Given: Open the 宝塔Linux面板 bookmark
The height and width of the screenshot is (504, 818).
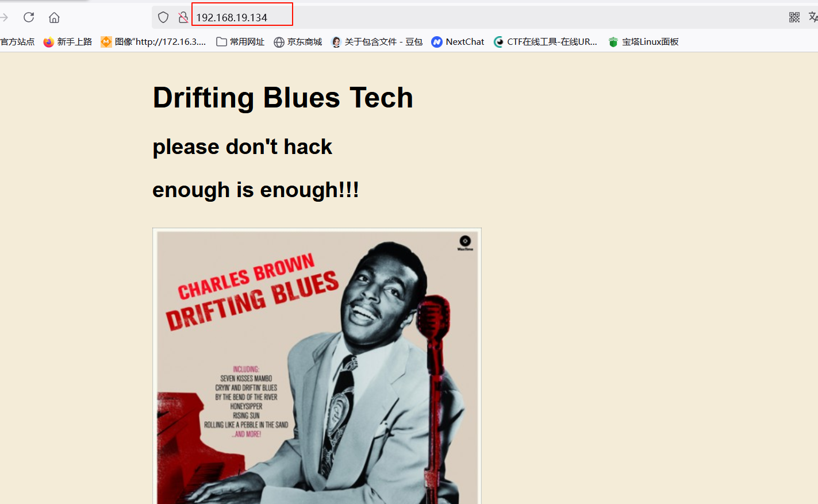Looking at the screenshot, I should 643,42.
